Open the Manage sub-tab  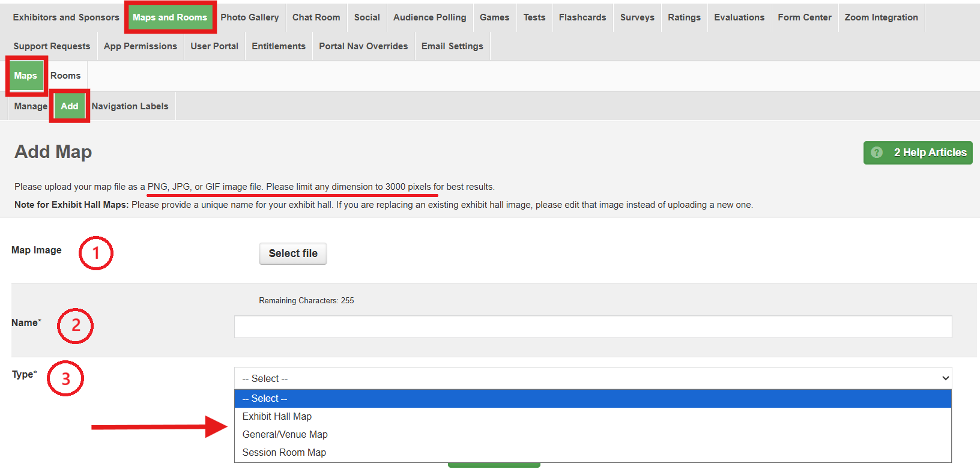[x=31, y=106]
